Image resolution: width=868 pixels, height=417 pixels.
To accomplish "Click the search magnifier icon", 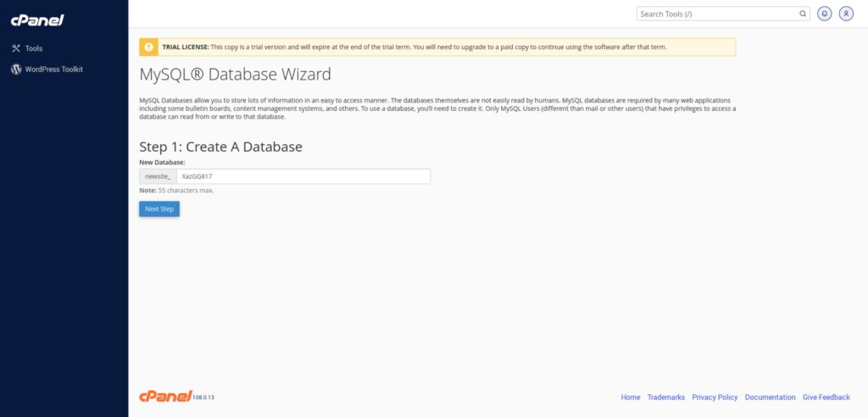I will click(802, 14).
